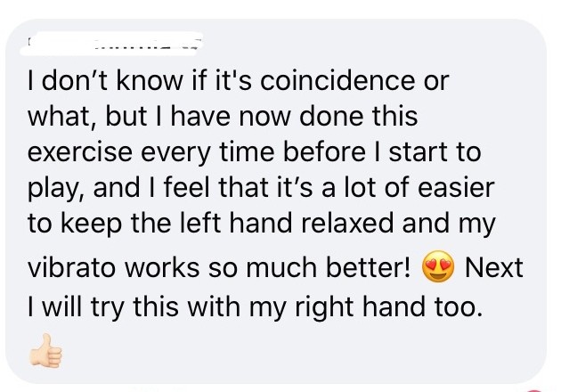The height and width of the screenshot is (392, 561).
Task: Open the redacted commenter name at top
Action: (x=111, y=44)
